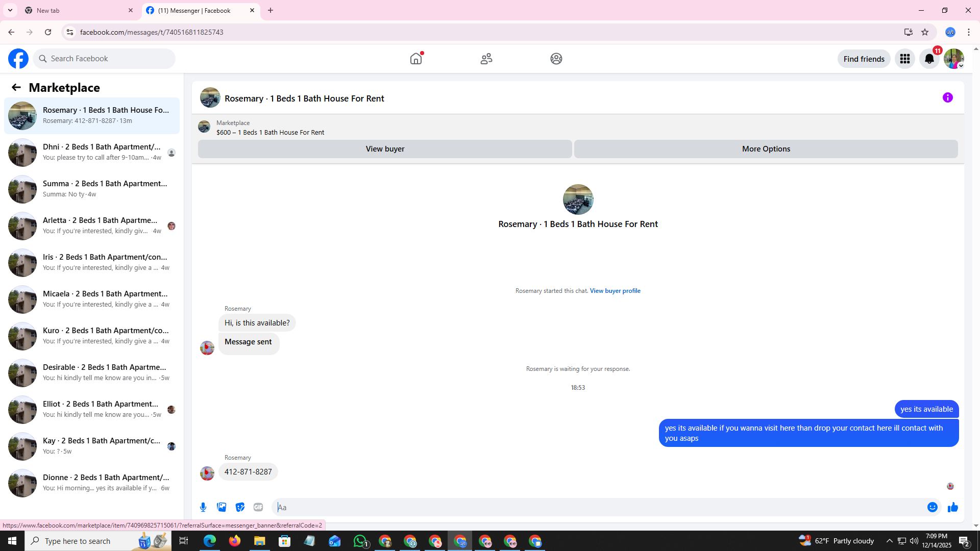
Task: Send a thumbs up like
Action: click(x=952, y=507)
